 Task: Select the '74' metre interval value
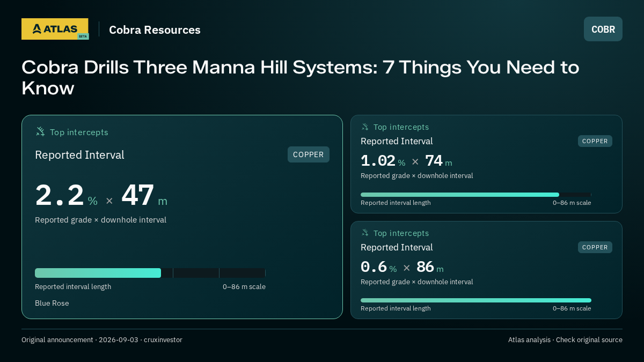[434, 160]
